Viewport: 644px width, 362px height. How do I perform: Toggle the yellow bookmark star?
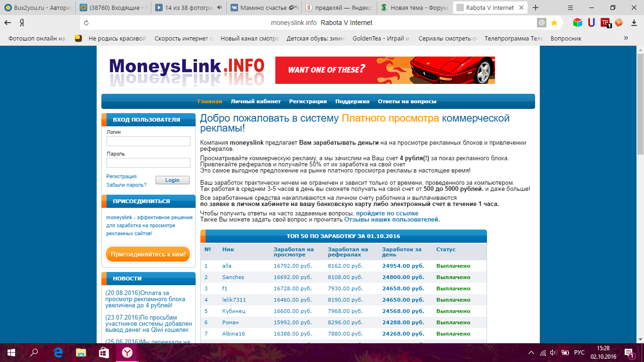click(554, 23)
